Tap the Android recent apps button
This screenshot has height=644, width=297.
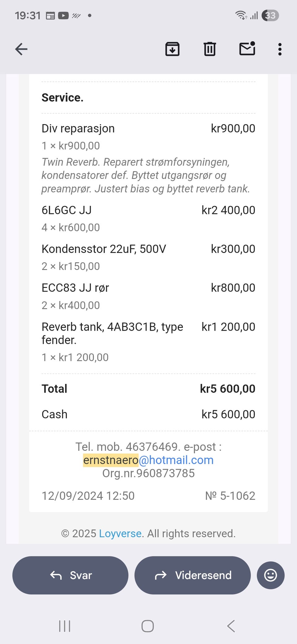point(65,626)
